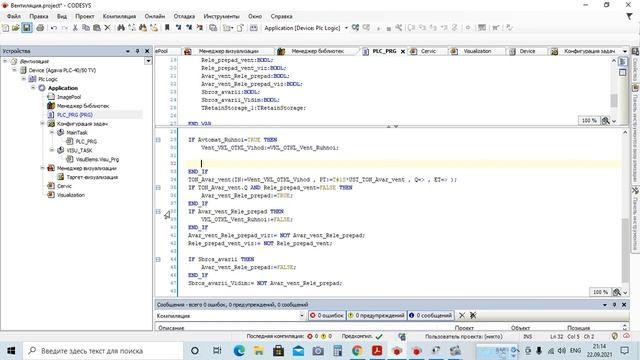Image resolution: width=640 pixels, height=360 pixels.
Task: Collapse the IF Sbros_avarii code block
Action: [158, 259]
